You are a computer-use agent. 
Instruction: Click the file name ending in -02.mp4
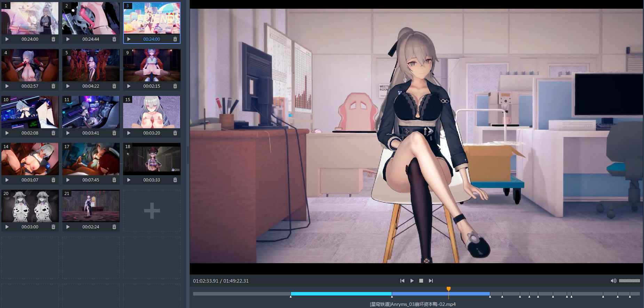click(x=413, y=305)
